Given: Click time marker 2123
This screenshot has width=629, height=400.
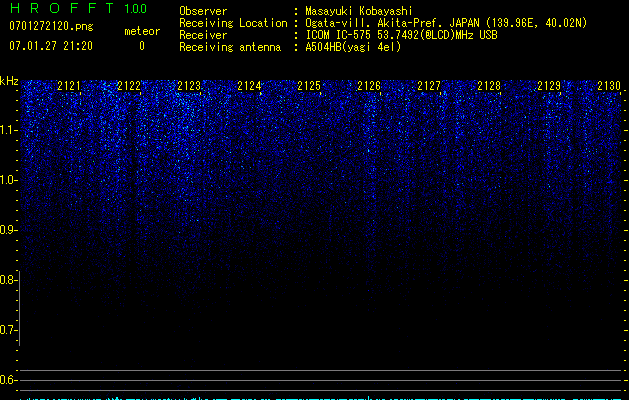Looking at the screenshot, I should tap(189, 86).
